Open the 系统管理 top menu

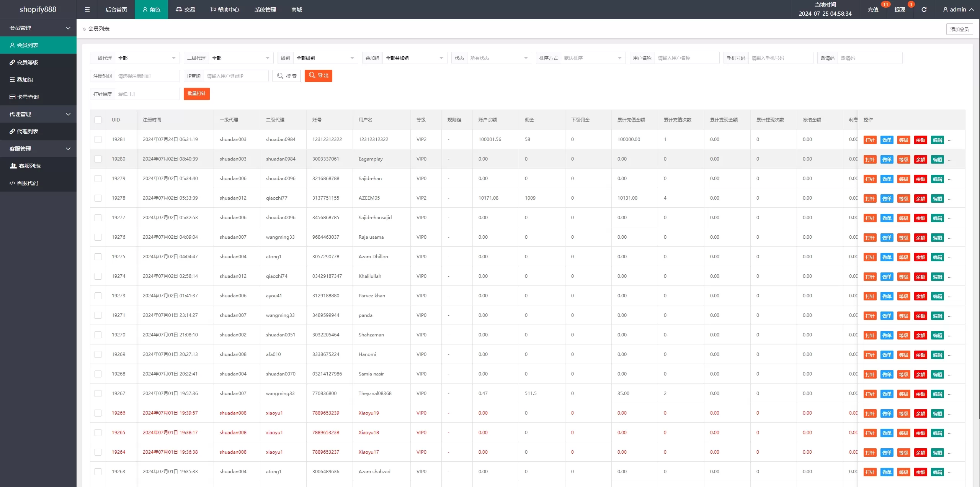tap(265, 10)
